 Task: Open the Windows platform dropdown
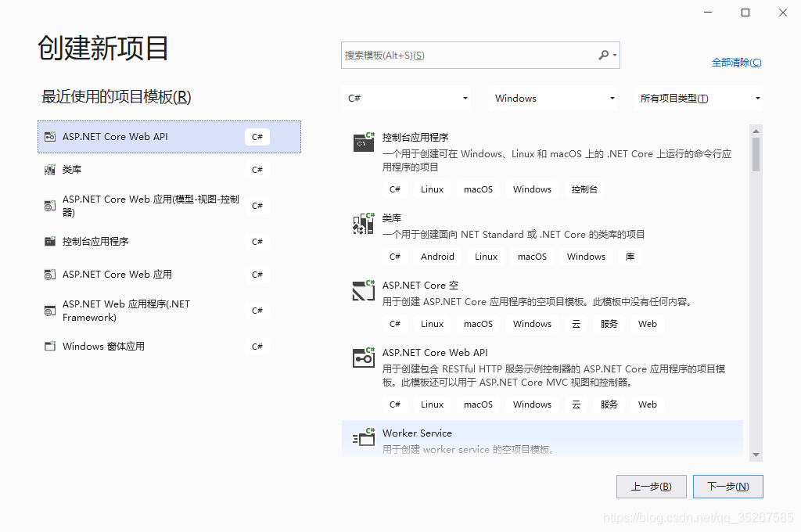tap(553, 98)
